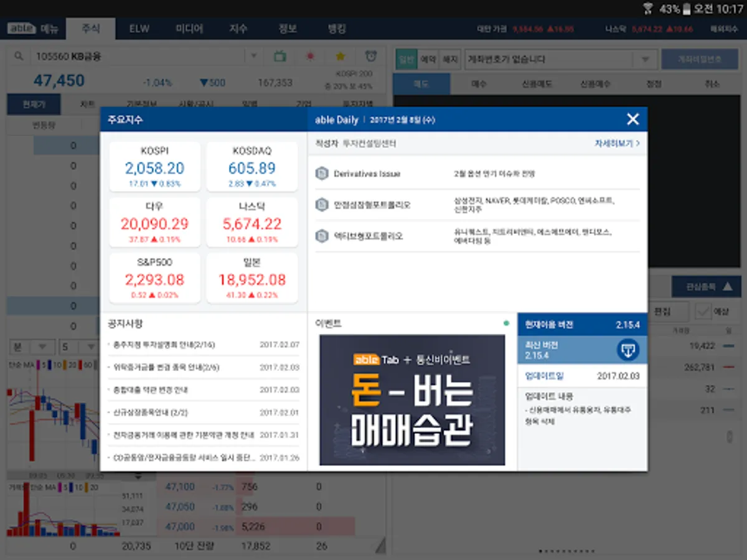Switch to the 정정 order tab

654,84
